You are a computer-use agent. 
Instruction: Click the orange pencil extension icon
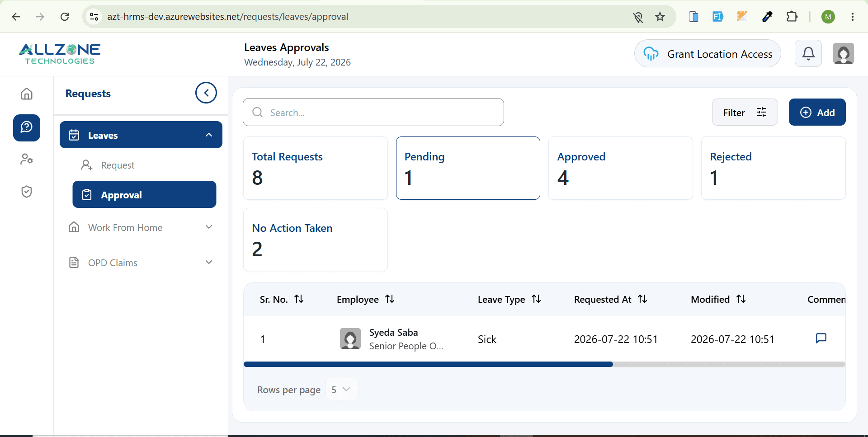tap(742, 17)
